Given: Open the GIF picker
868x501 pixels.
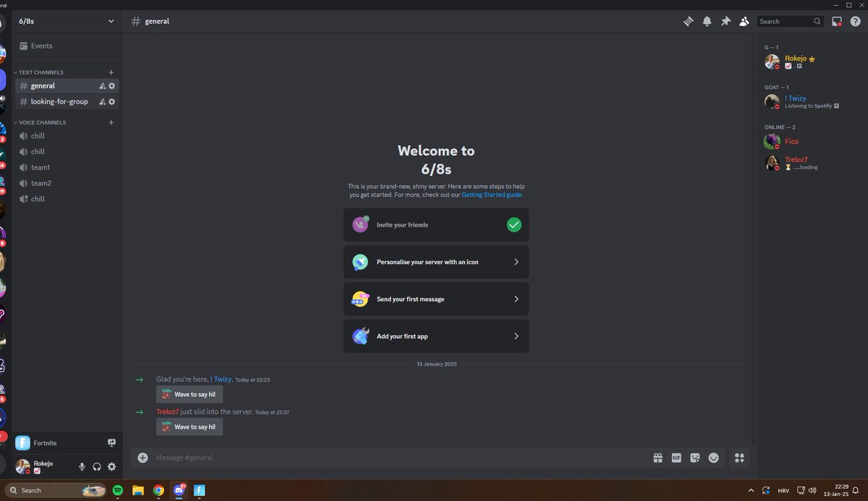Looking at the screenshot, I should (676, 458).
